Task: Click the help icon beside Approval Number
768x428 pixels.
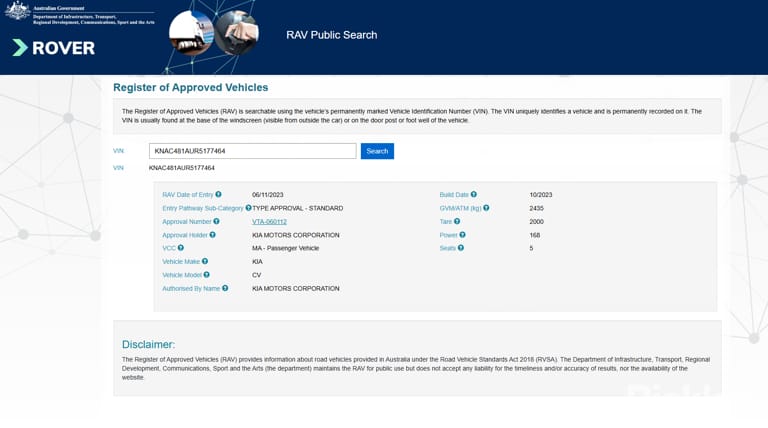Action: click(216, 221)
